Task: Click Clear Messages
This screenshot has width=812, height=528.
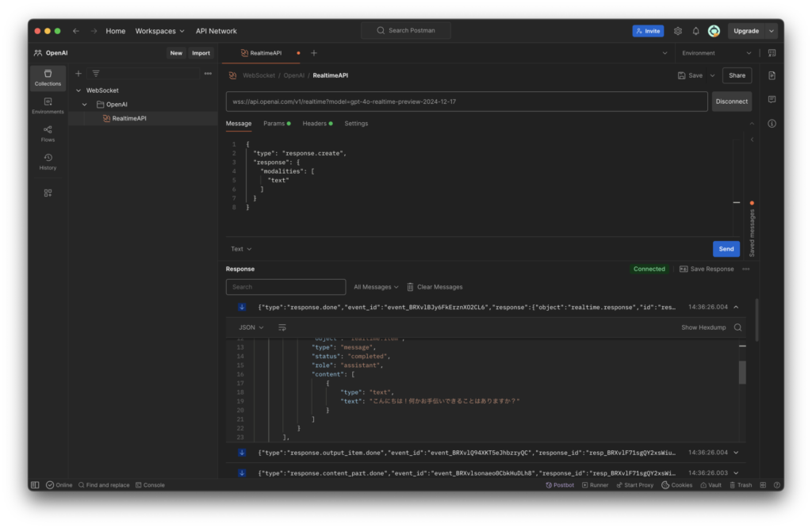Action: [x=435, y=287]
